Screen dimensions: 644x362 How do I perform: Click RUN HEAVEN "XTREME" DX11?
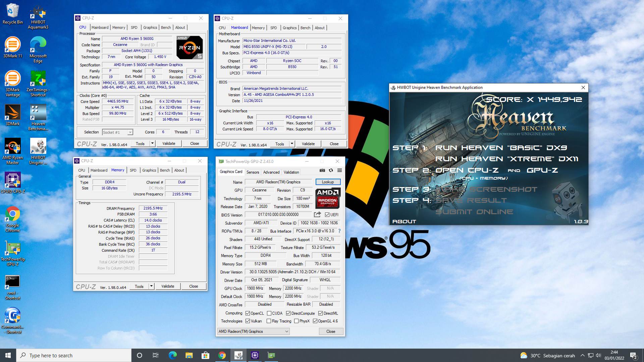pyautogui.click(x=507, y=159)
